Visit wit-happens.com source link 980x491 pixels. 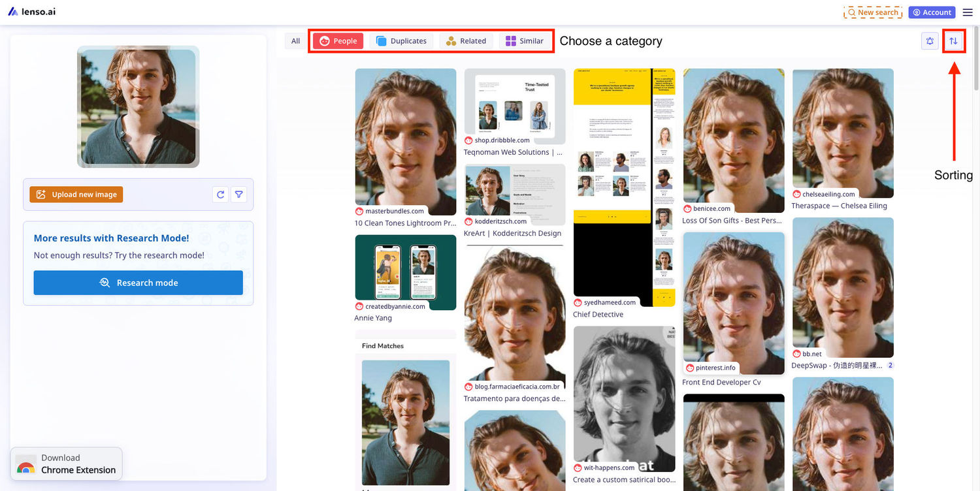click(610, 468)
